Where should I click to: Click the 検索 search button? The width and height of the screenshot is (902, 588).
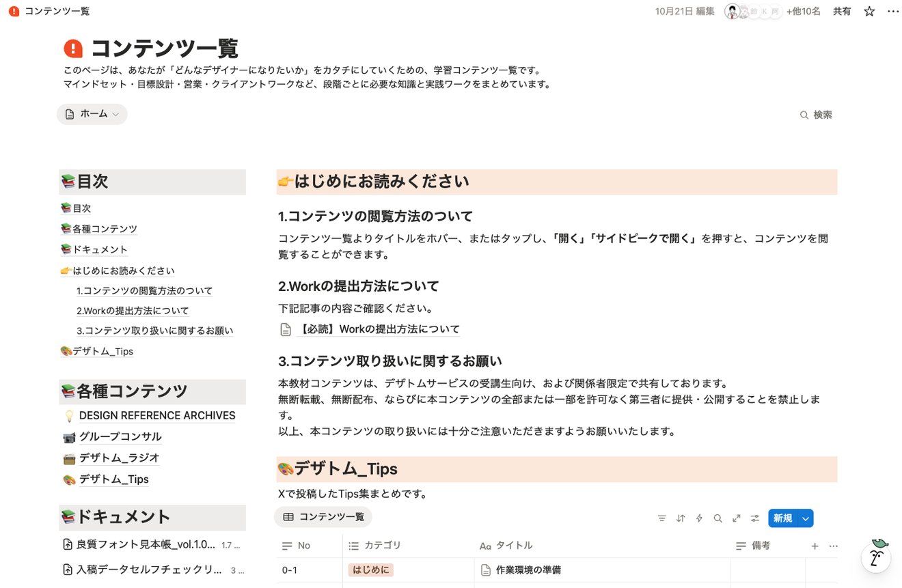pyautogui.click(x=816, y=115)
